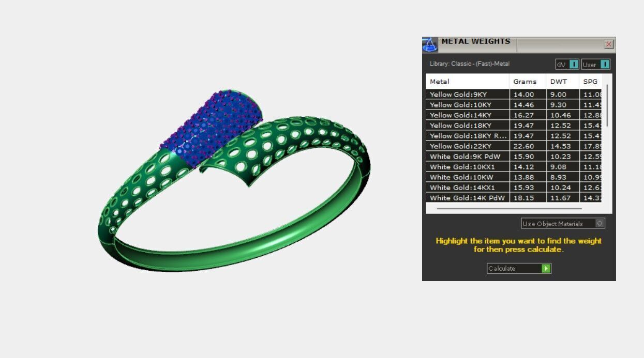Click the Metal Weights title bar
Viewport: 644px width, 358px height.
click(x=520, y=44)
